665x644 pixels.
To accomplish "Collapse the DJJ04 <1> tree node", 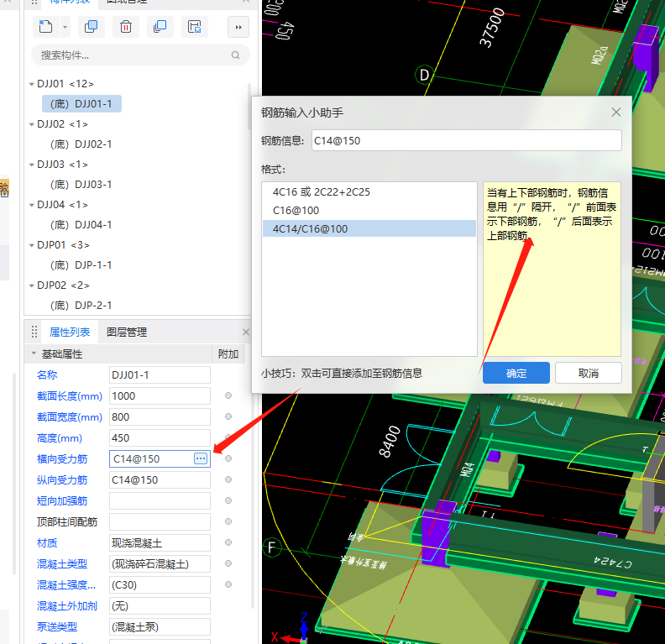I will [31, 205].
